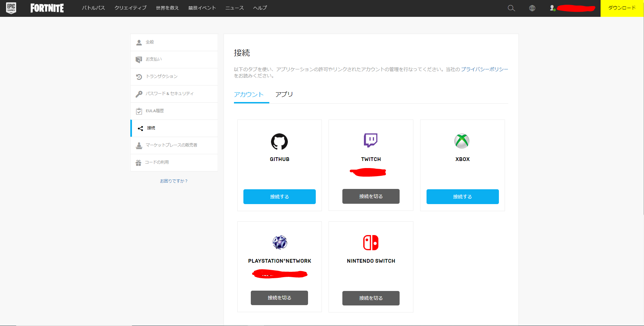Open the 競技イベント menu item
644x326 pixels.
(202, 8)
